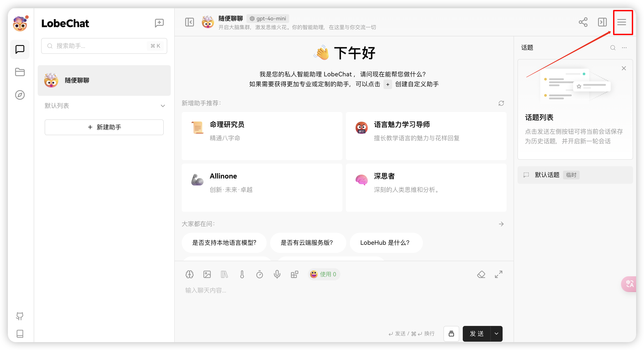Upload an image to chat

click(x=207, y=274)
